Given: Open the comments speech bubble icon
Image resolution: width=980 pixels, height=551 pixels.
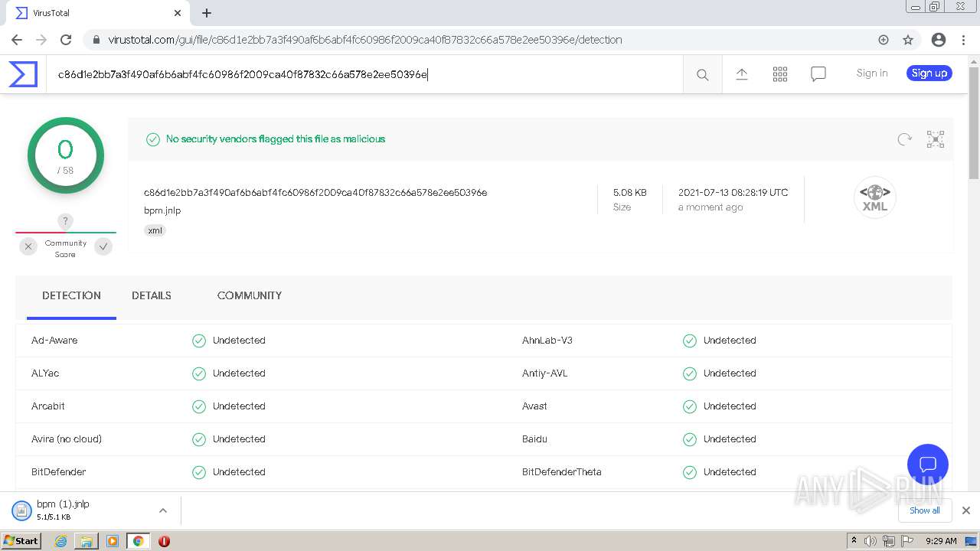Looking at the screenshot, I should click(818, 74).
